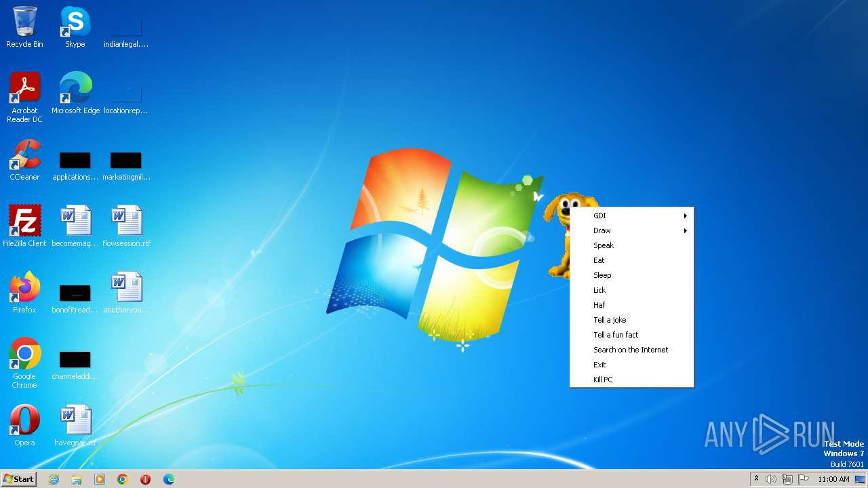Launch Chrome from the taskbar

[123, 479]
